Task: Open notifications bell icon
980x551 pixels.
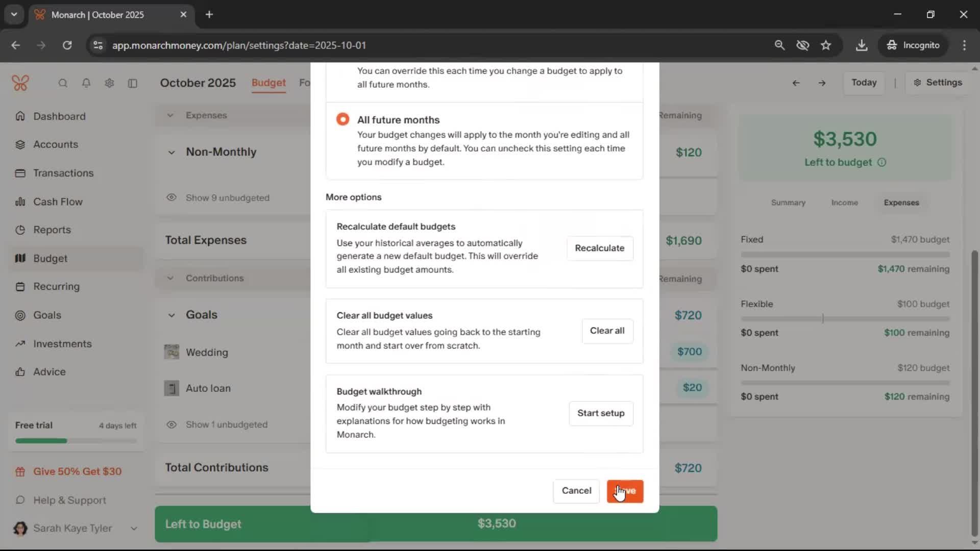Action: coord(86,83)
